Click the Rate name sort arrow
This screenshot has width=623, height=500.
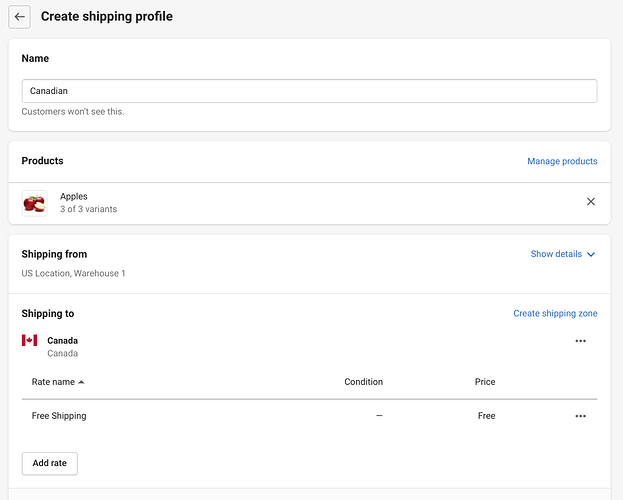point(81,382)
